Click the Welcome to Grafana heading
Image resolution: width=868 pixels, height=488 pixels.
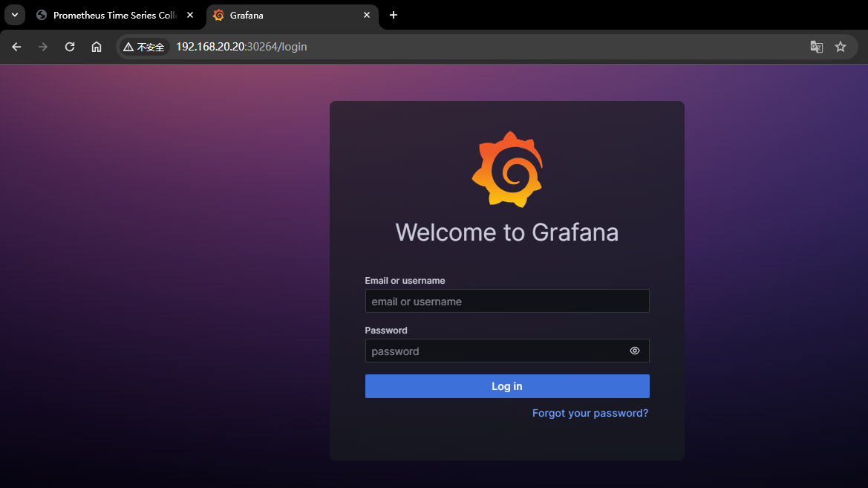tap(507, 232)
